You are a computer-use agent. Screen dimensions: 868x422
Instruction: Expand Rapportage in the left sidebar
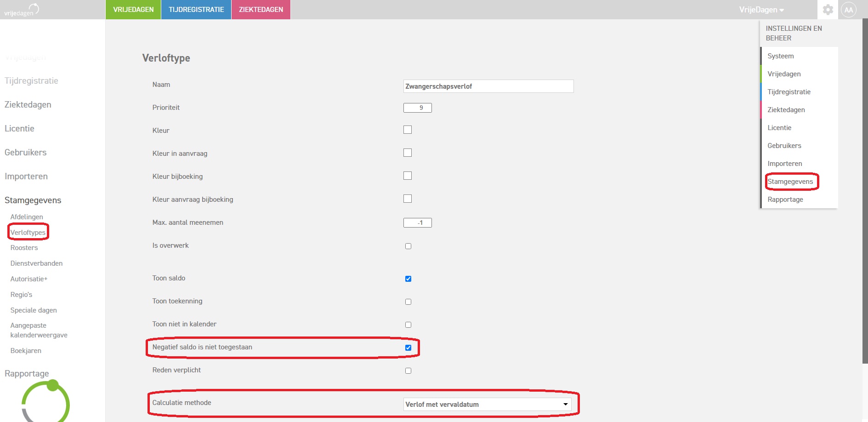click(27, 373)
